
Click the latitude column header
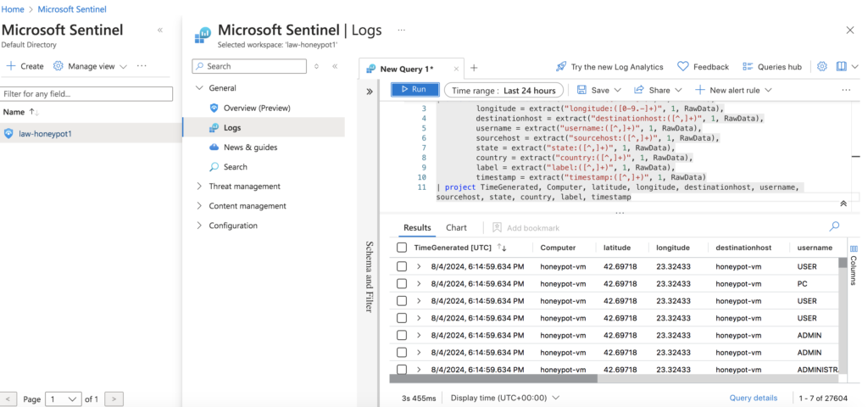[617, 248]
